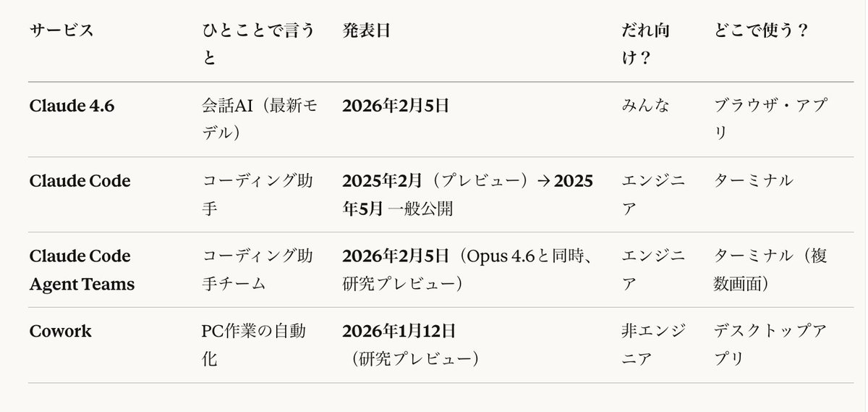Select the デスクトップアプリ cell
This screenshot has width=868, height=412.
coord(770,345)
